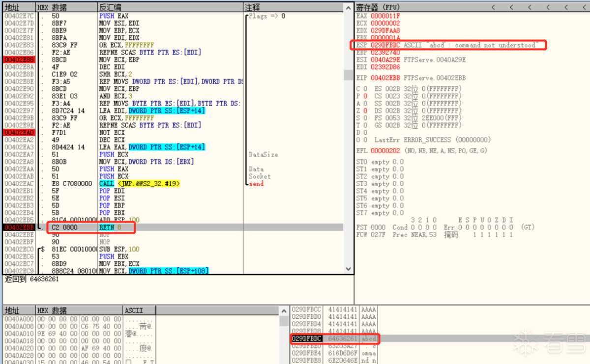This screenshot has height=364, width=590.
Task: Select the EFL value 00000202
Action: click(385, 151)
